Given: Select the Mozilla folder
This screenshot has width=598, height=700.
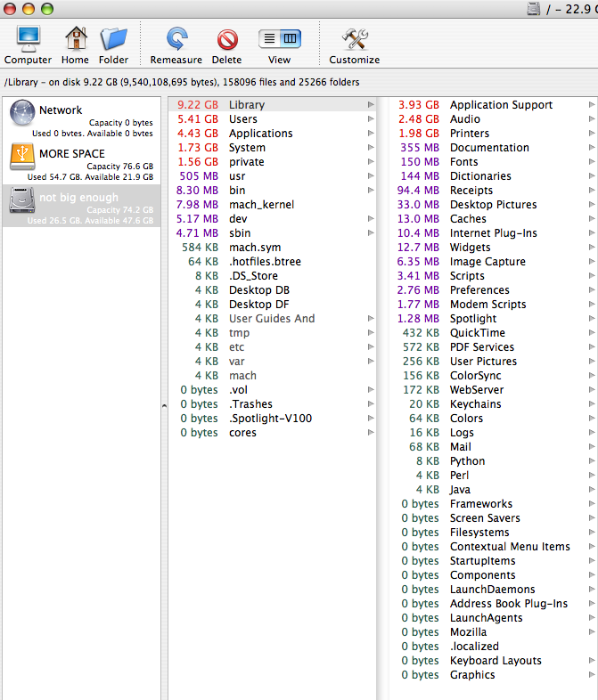Looking at the screenshot, I should [x=494, y=632].
